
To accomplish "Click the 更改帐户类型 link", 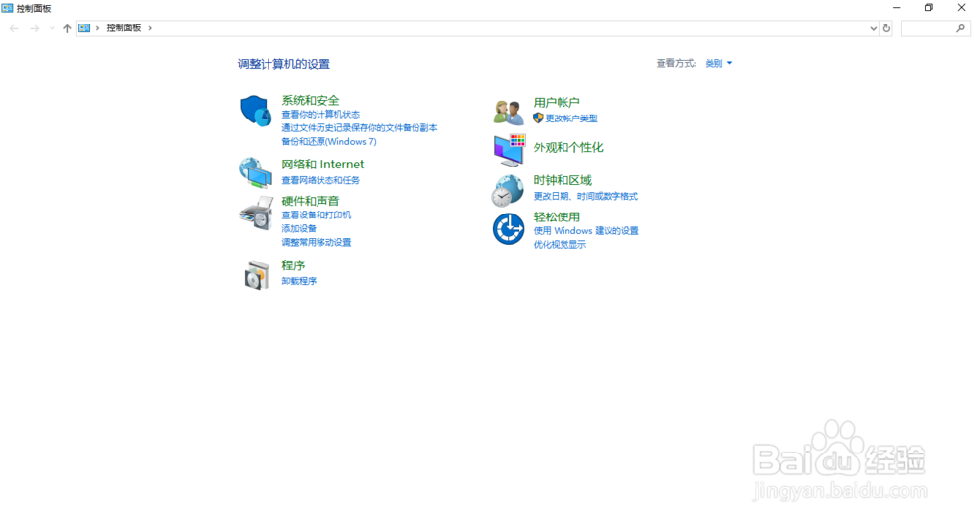I will pos(571,119).
